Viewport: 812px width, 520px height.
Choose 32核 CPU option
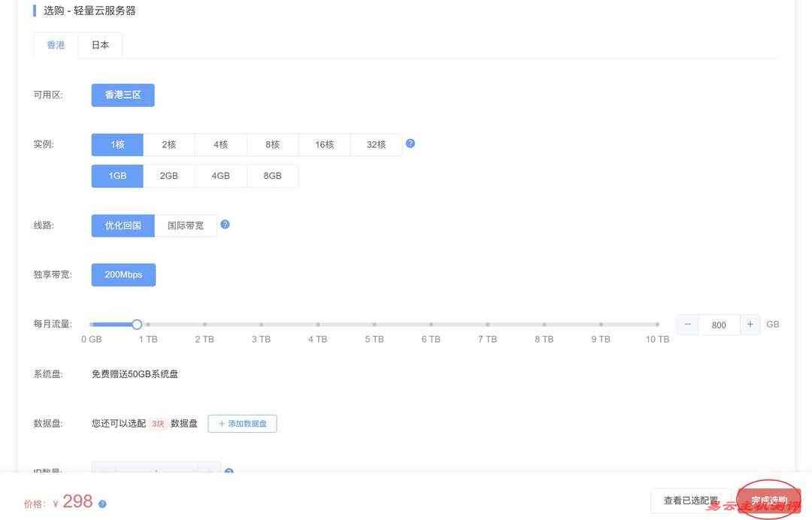tap(376, 144)
